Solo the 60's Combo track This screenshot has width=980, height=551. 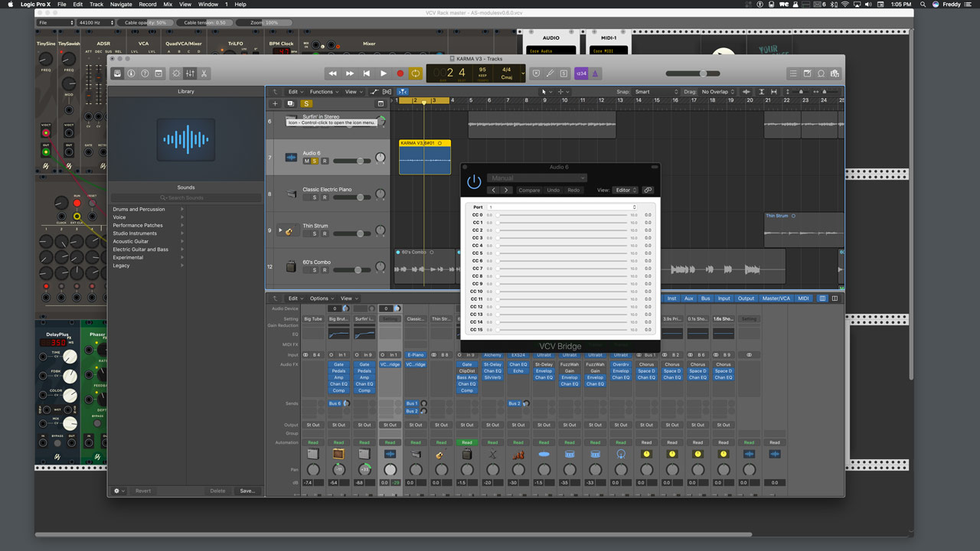pos(315,270)
